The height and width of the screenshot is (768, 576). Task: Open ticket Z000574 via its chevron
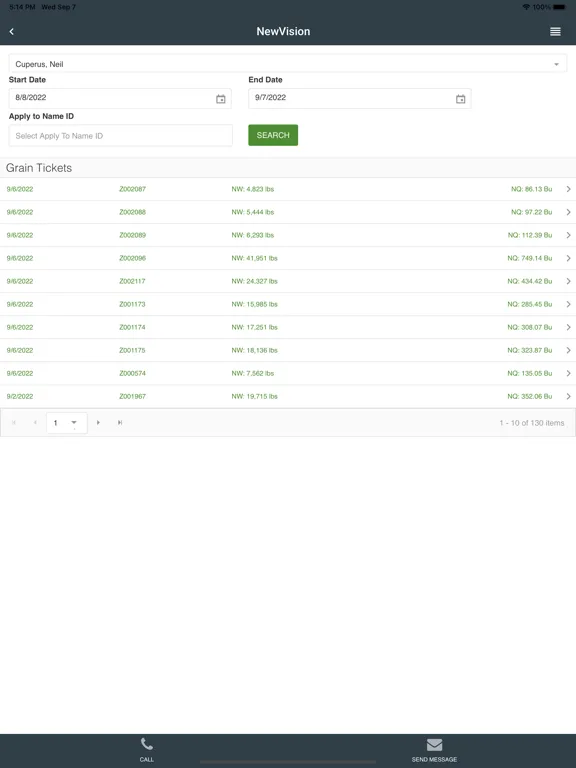tap(568, 373)
